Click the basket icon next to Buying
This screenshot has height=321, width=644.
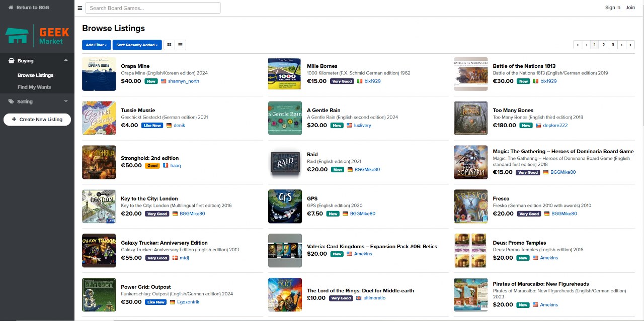tap(12, 61)
